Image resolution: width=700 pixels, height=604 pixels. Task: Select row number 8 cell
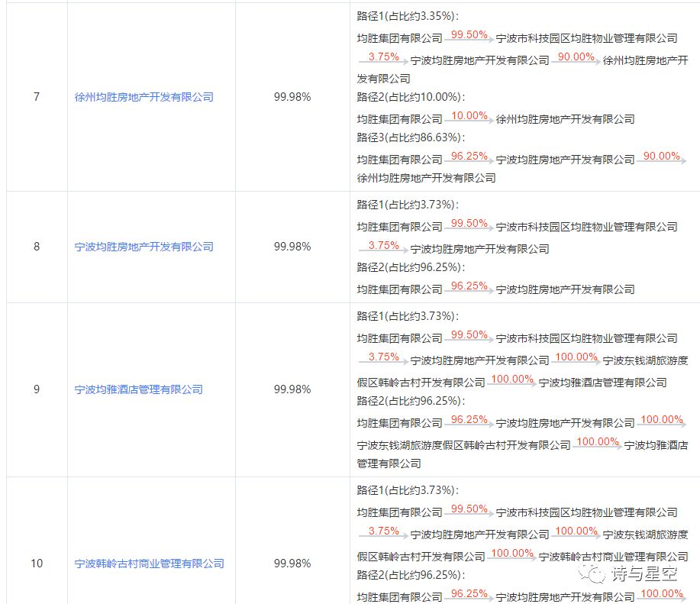point(37,247)
